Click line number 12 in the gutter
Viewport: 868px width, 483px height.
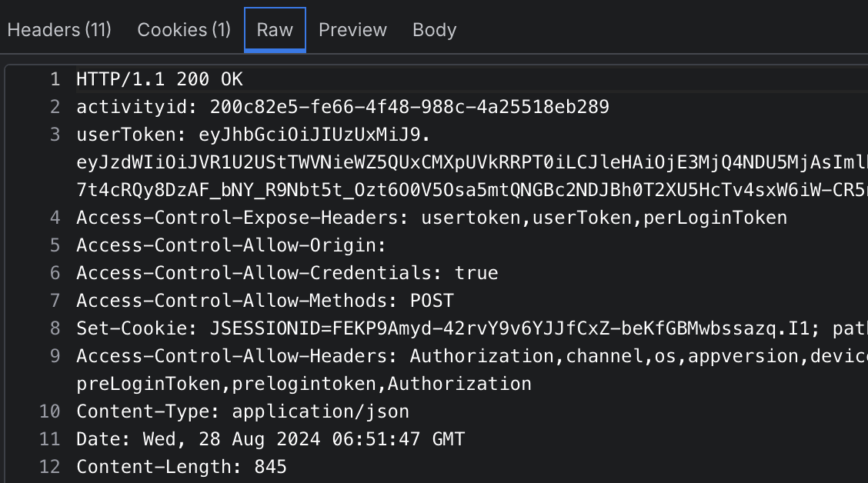[x=49, y=467]
